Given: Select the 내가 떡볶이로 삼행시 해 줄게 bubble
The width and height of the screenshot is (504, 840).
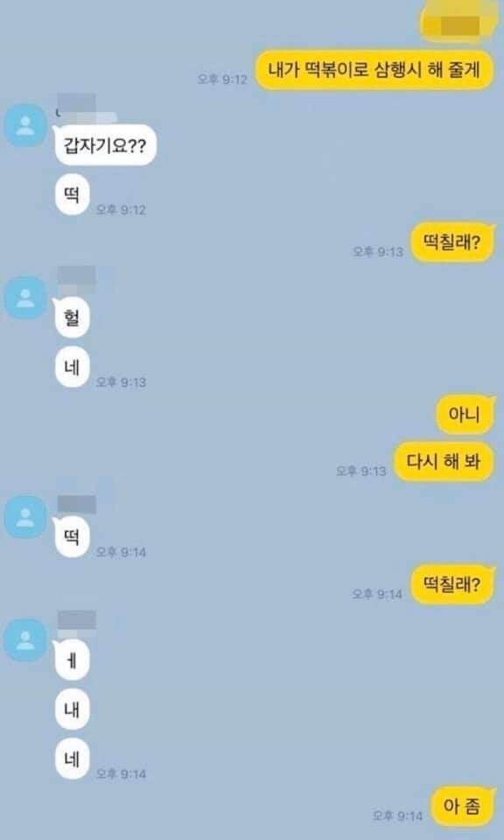Looking at the screenshot, I should (x=374, y=70).
